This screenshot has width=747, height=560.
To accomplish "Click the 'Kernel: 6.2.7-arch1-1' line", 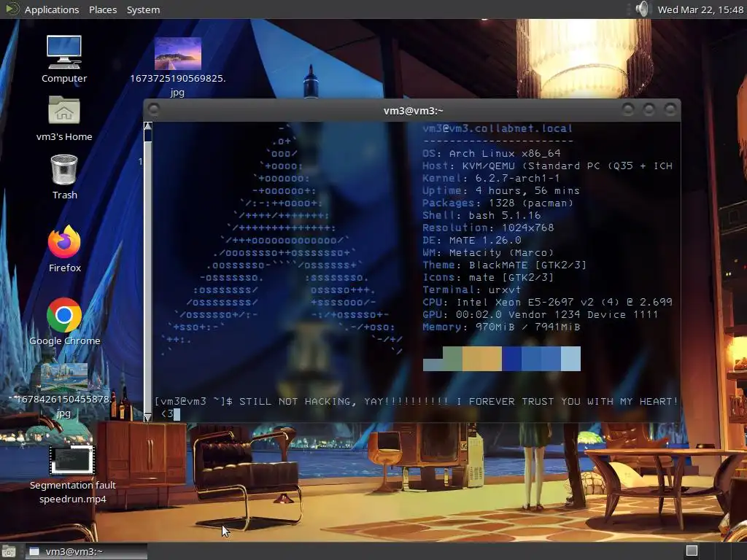I will pyautogui.click(x=491, y=178).
